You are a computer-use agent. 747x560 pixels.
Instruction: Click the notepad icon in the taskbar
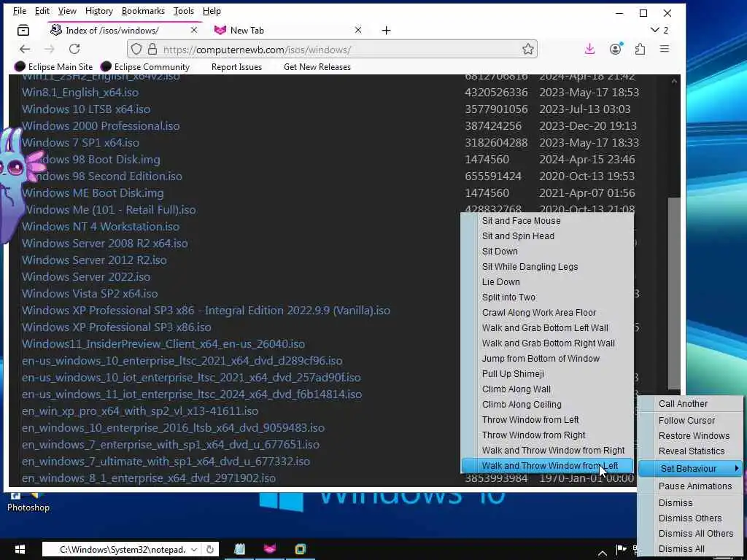point(239,549)
